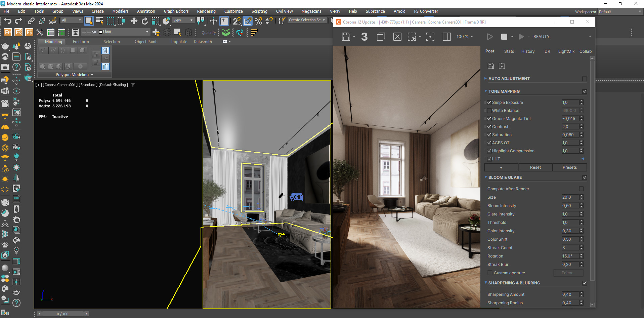Activate the Select Object tool
The image size is (644, 318).
click(x=89, y=21)
